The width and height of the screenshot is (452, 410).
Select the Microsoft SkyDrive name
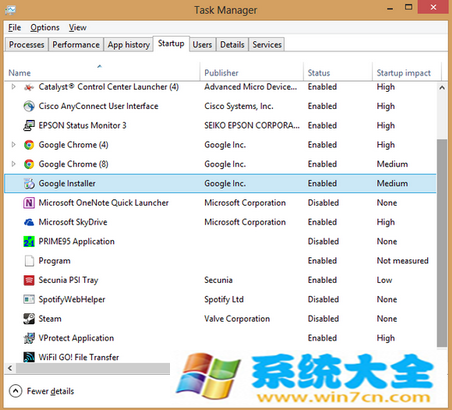(x=73, y=222)
